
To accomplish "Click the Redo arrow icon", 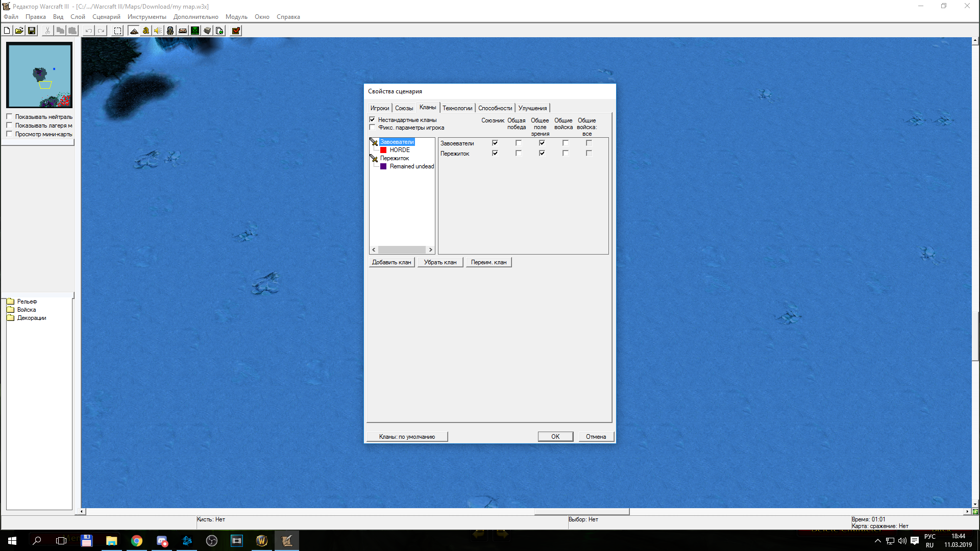I will (101, 31).
